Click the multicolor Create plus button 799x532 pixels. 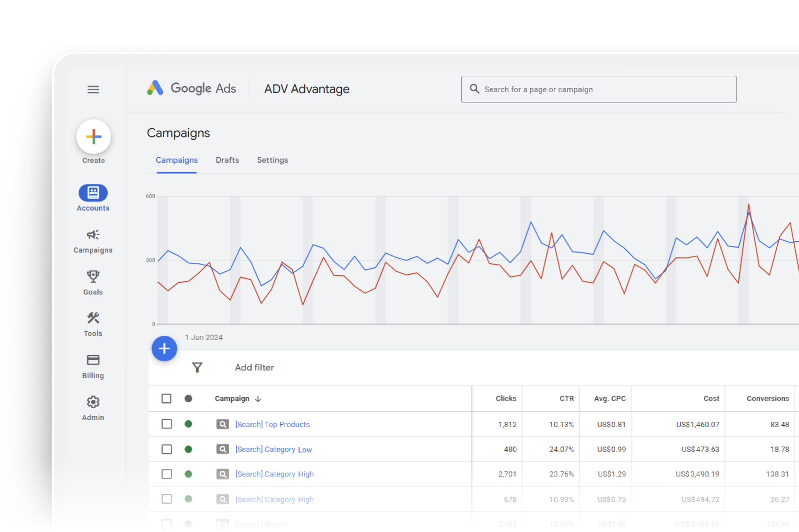click(x=94, y=137)
